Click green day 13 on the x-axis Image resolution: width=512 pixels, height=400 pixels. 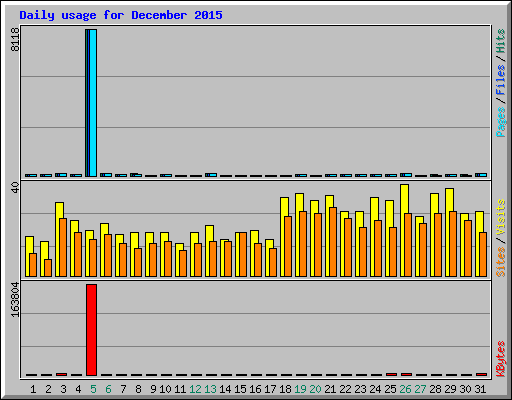coord(210,389)
